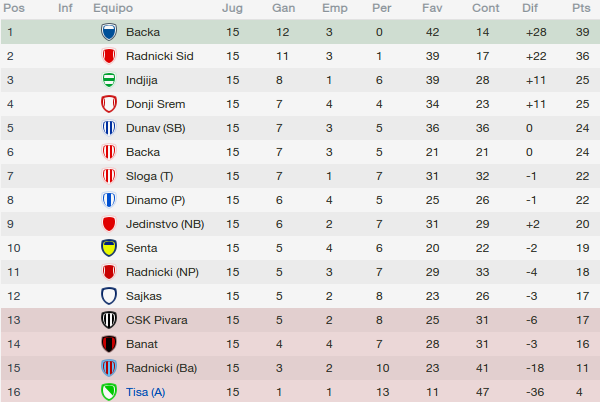
Task: Click the Radnicki Sid red shield badge
Action: pyautogui.click(x=109, y=56)
